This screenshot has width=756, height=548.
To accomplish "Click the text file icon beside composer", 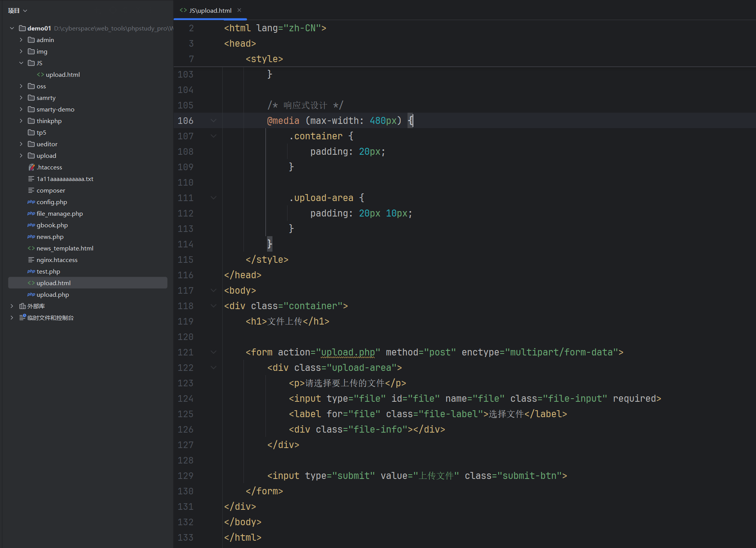I will pos(31,190).
